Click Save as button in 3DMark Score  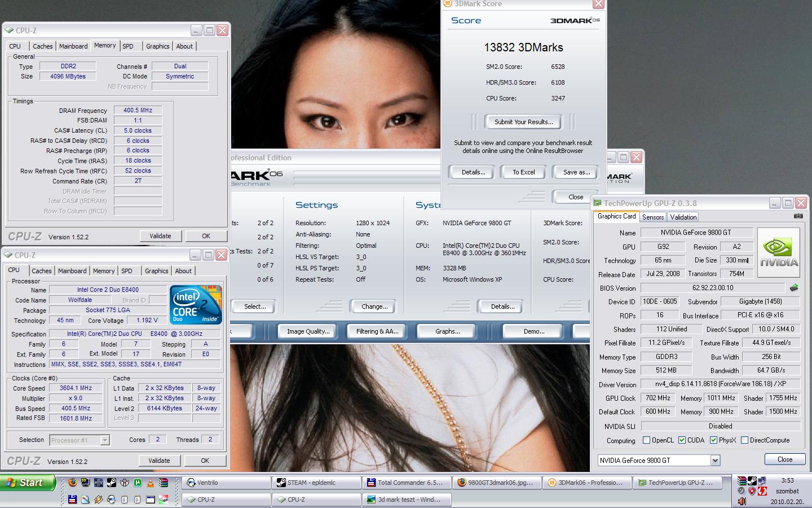pyautogui.click(x=576, y=172)
